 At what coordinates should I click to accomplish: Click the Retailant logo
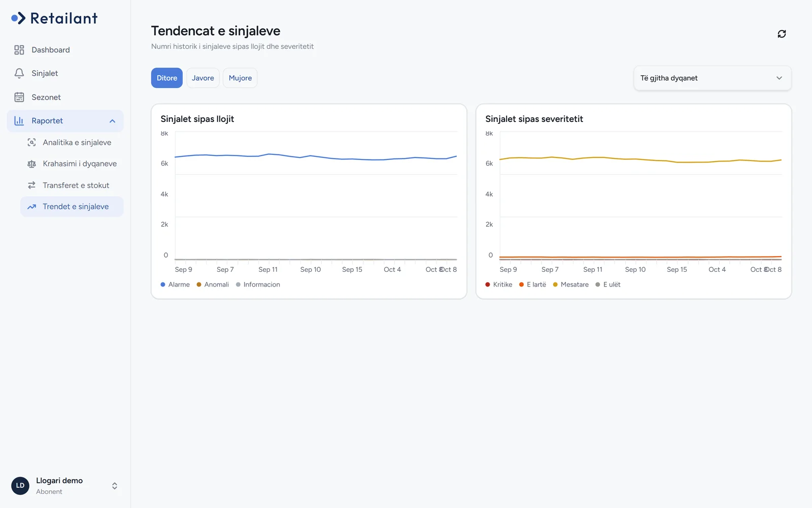click(x=54, y=18)
